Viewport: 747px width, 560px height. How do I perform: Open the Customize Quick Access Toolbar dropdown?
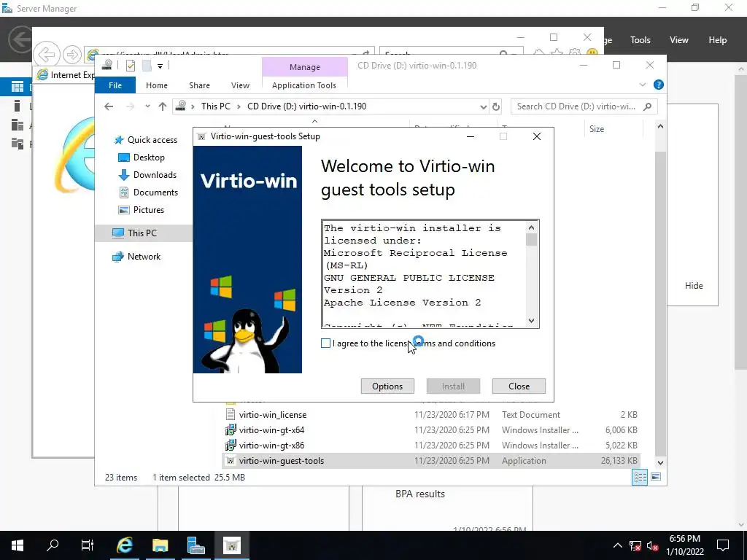(x=160, y=66)
